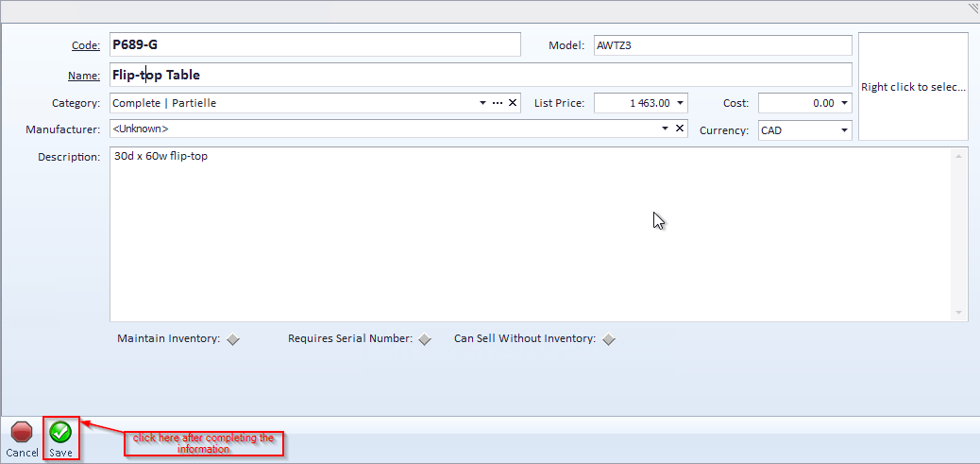Enable Requires Serial Number option

point(425,339)
